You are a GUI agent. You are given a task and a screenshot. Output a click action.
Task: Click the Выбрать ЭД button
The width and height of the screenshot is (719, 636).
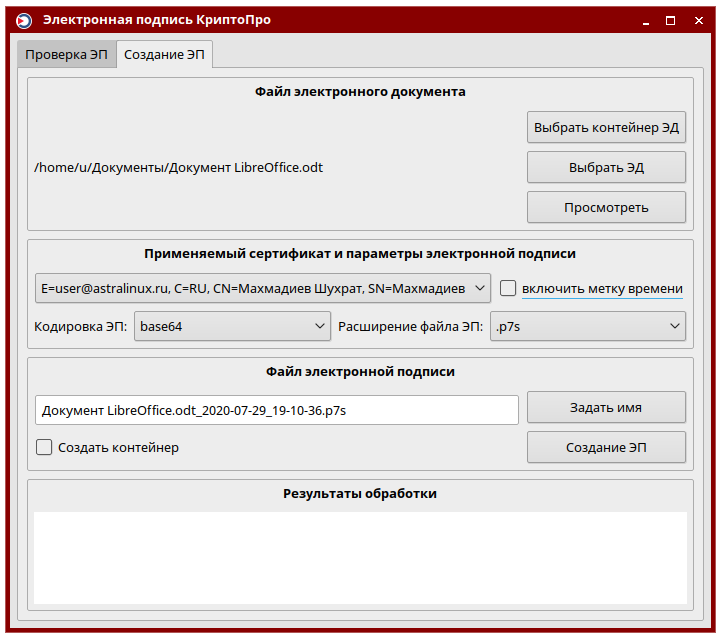pos(606,168)
